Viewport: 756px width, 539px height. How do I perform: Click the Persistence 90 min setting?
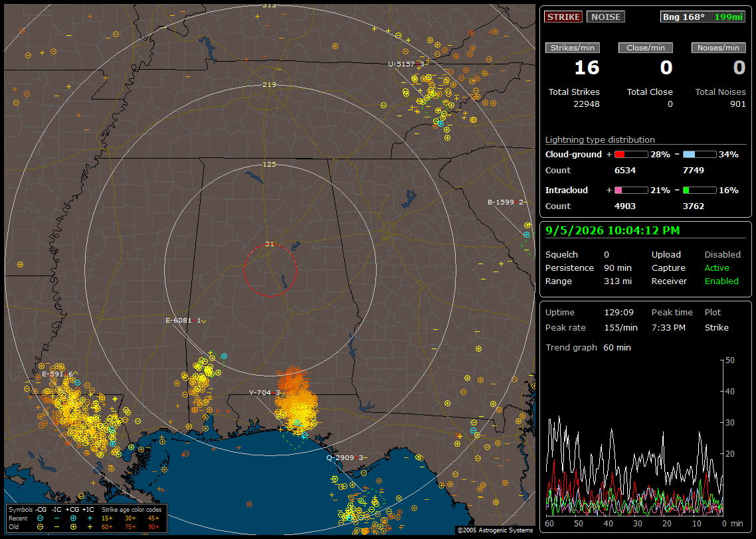588,268
